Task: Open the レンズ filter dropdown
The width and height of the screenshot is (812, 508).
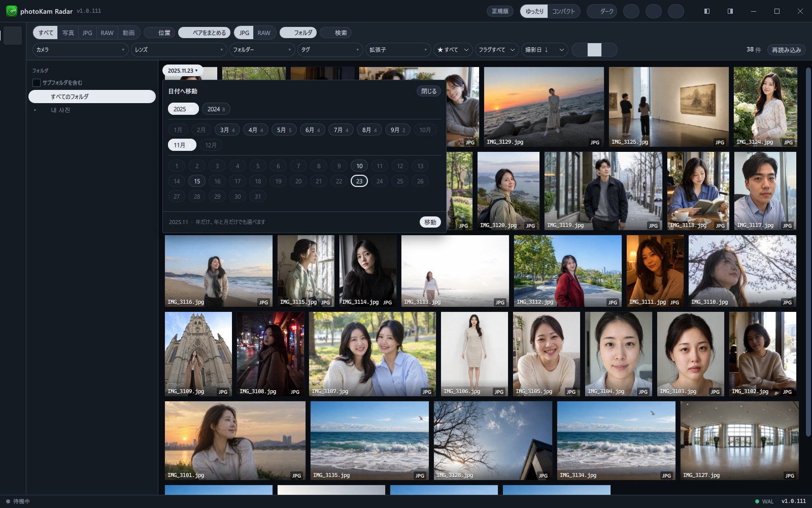Action: click(179, 50)
